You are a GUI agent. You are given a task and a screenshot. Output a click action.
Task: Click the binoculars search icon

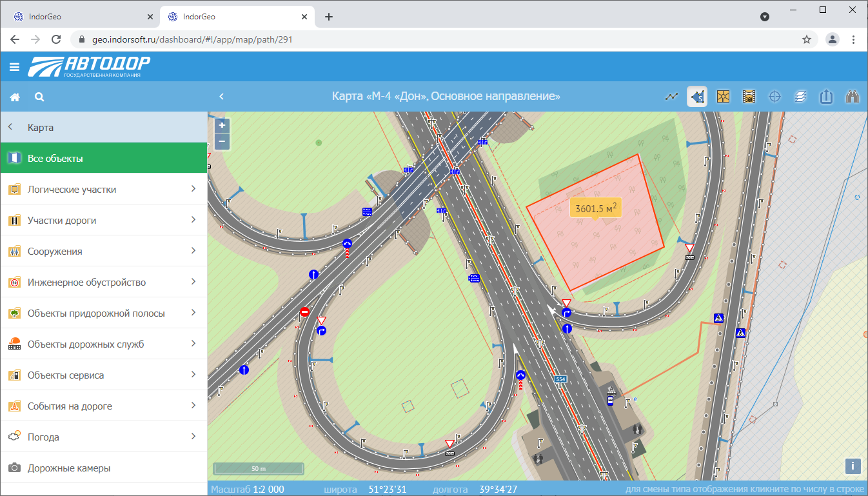853,97
